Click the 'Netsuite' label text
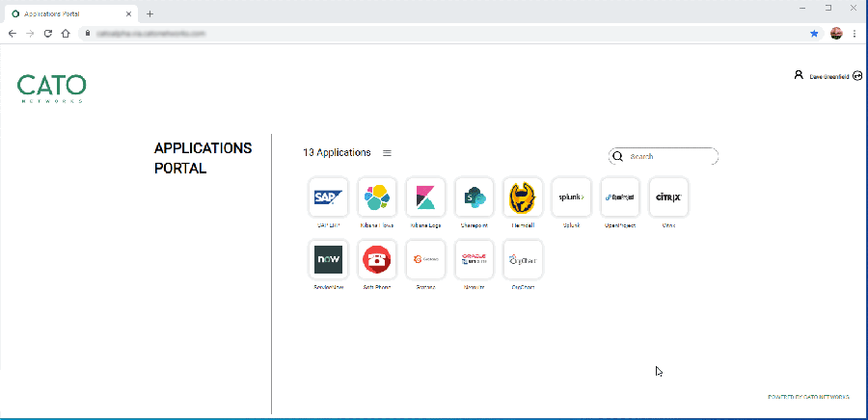The height and width of the screenshot is (420, 868). [x=475, y=287]
